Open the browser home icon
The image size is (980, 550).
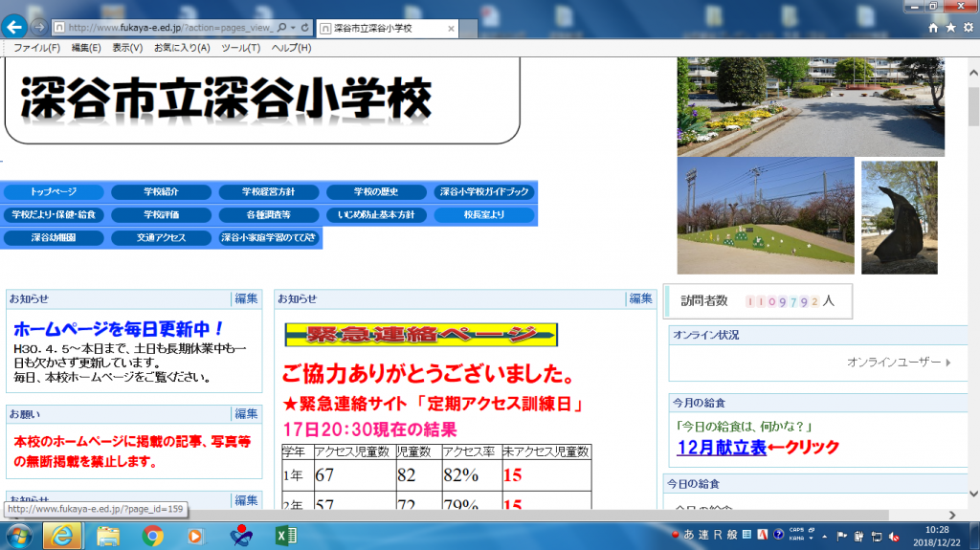pyautogui.click(x=933, y=28)
